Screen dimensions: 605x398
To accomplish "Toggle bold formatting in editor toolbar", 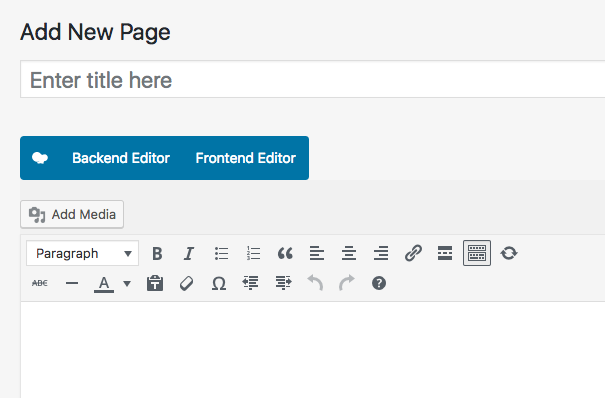I will [x=157, y=253].
